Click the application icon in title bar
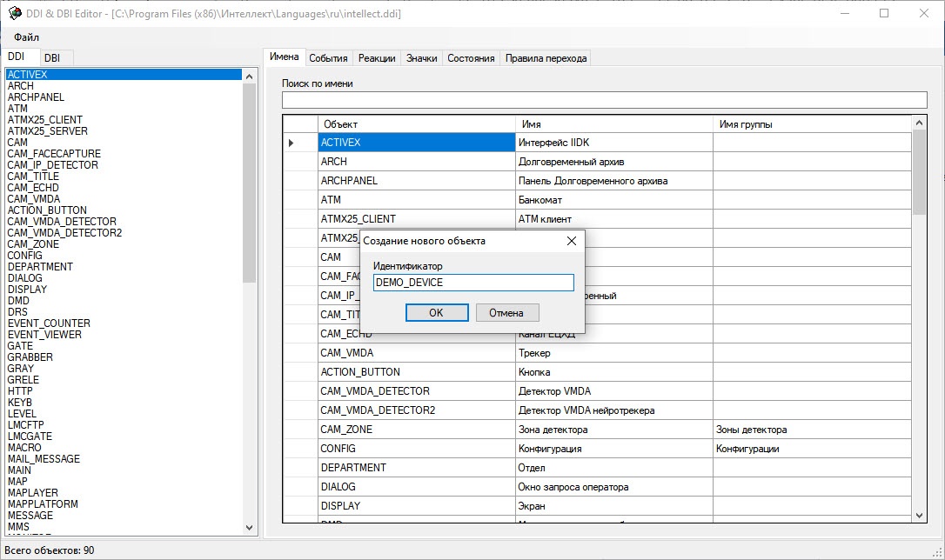 click(14, 14)
